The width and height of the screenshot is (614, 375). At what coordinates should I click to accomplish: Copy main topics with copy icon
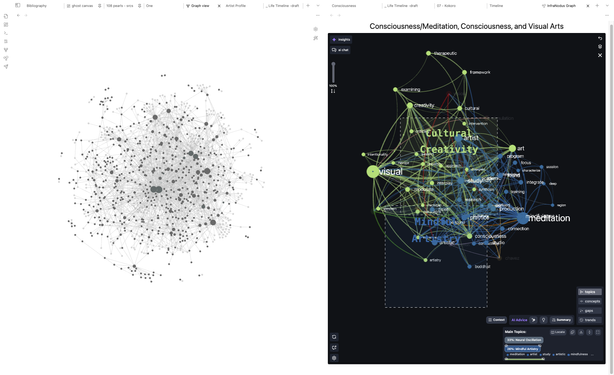click(572, 332)
